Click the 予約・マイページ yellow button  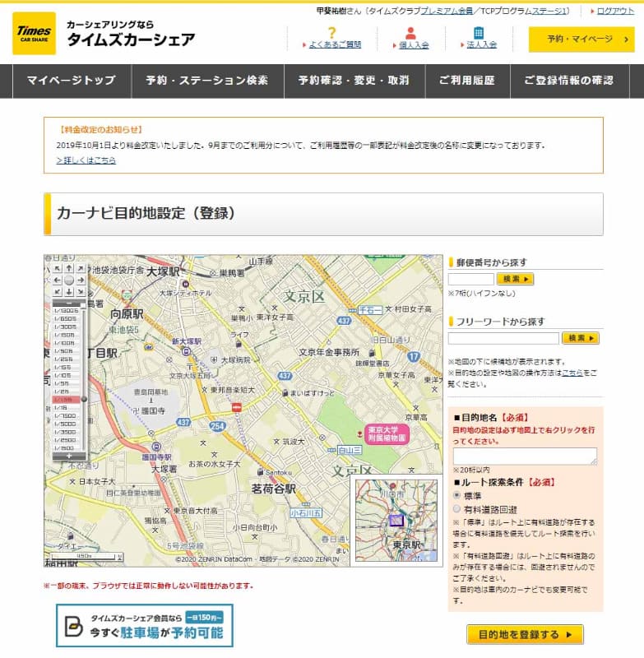pyautogui.click(x=581, y=39)
